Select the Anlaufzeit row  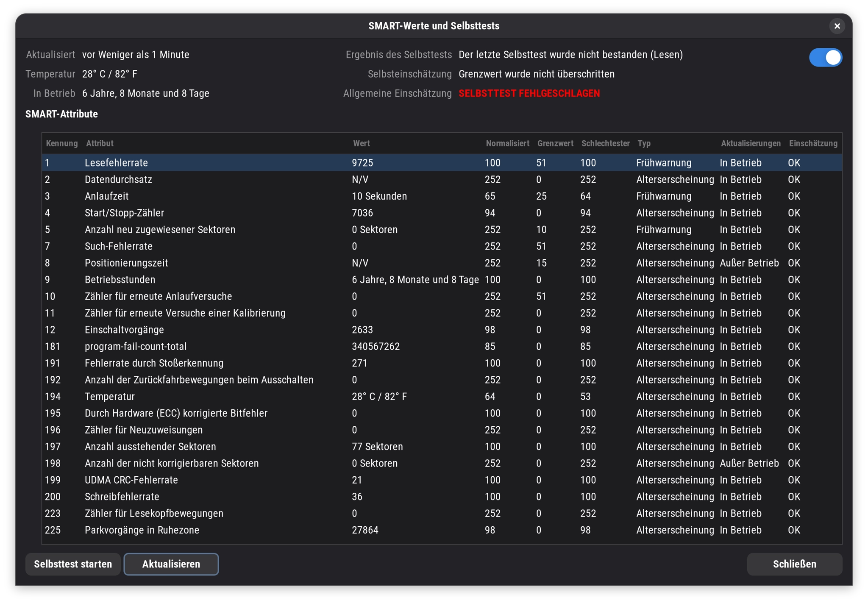coord(442,196)
